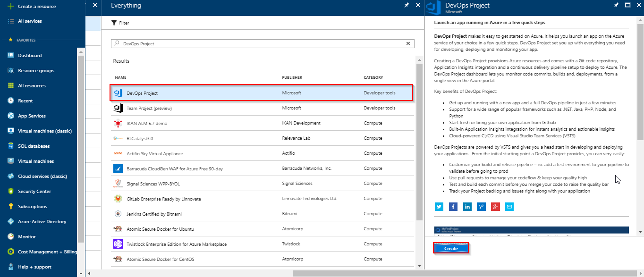
Task: Select Actifio Sky Virtual Appliance result
Action: point(263,153)
